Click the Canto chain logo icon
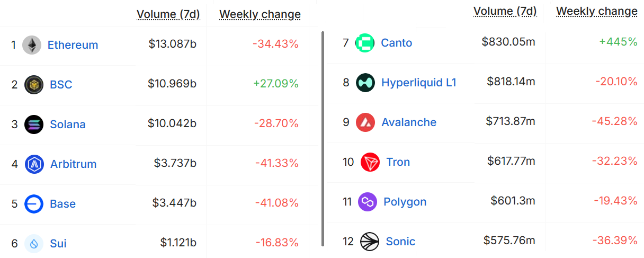 [365, 43]
